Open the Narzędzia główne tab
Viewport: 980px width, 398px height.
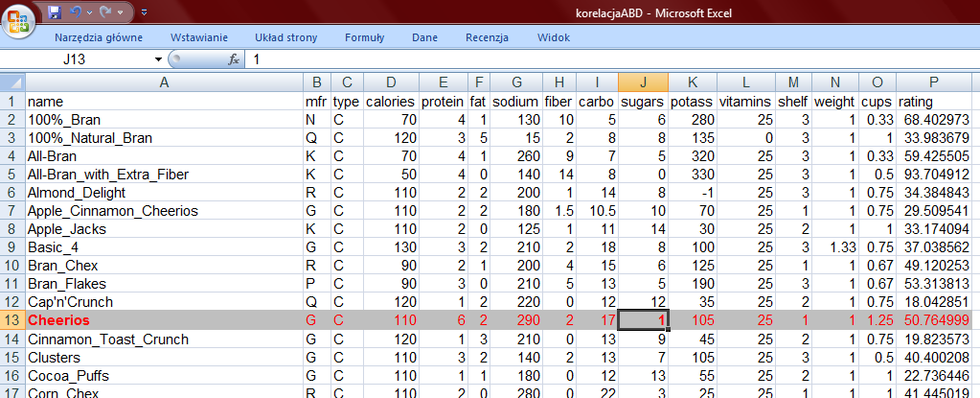point(99,37)
